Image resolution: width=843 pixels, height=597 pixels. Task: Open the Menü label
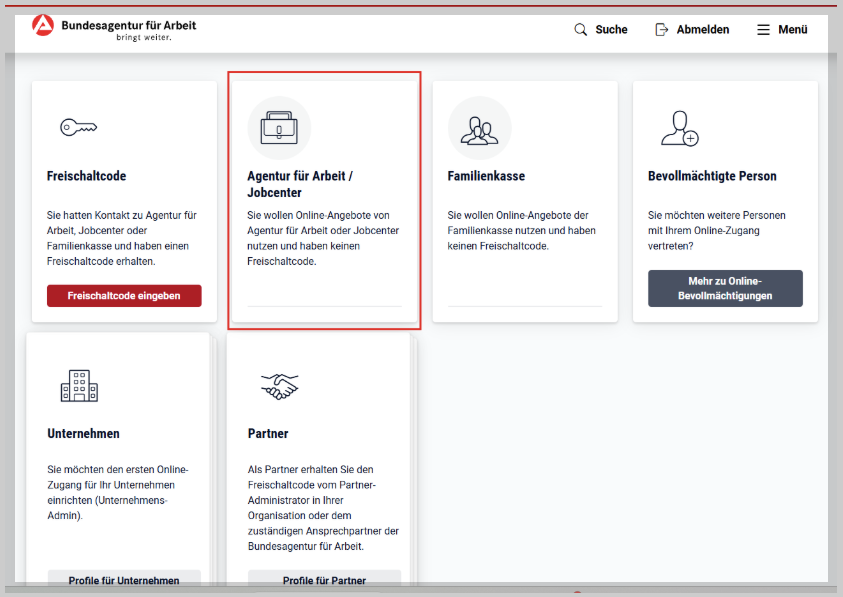[x=792, y=30]
